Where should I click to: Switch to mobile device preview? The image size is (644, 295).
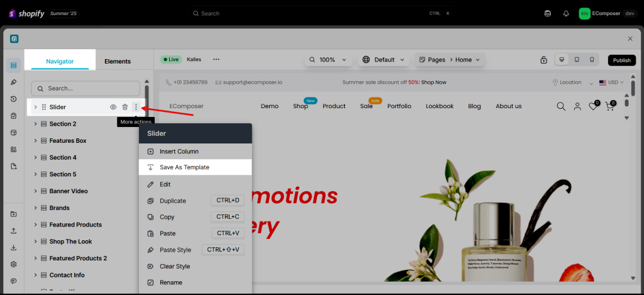(x=591, y=60)
